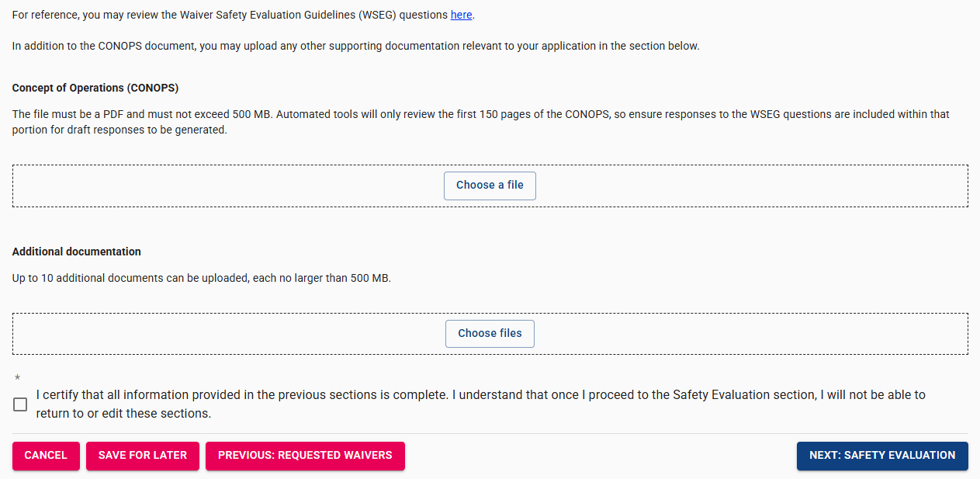Proceed to Next: Safety Evaluation
This screenshot has height=479, width=980.
tap(882, 456)
